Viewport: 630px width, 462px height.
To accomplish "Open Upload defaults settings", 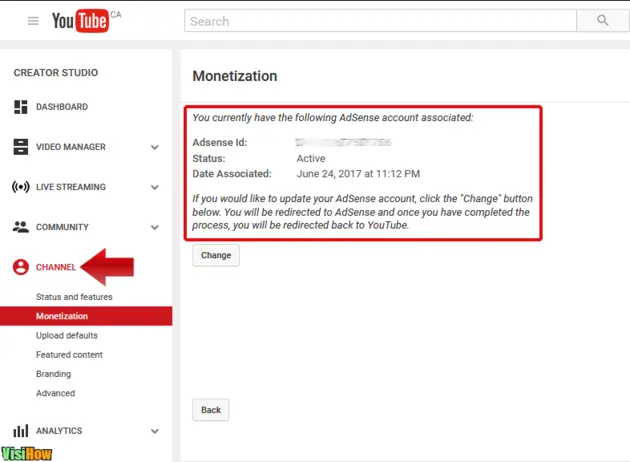I will click(67, 335).
